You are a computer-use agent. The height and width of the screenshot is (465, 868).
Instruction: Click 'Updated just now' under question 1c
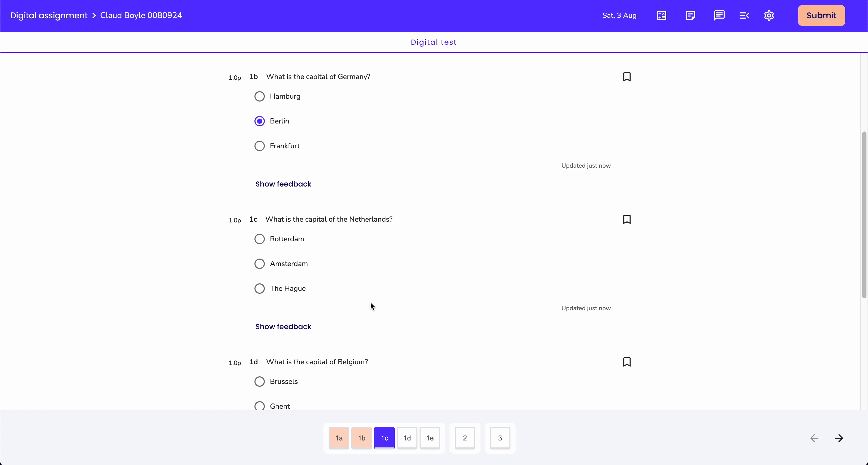coord(586,308)
